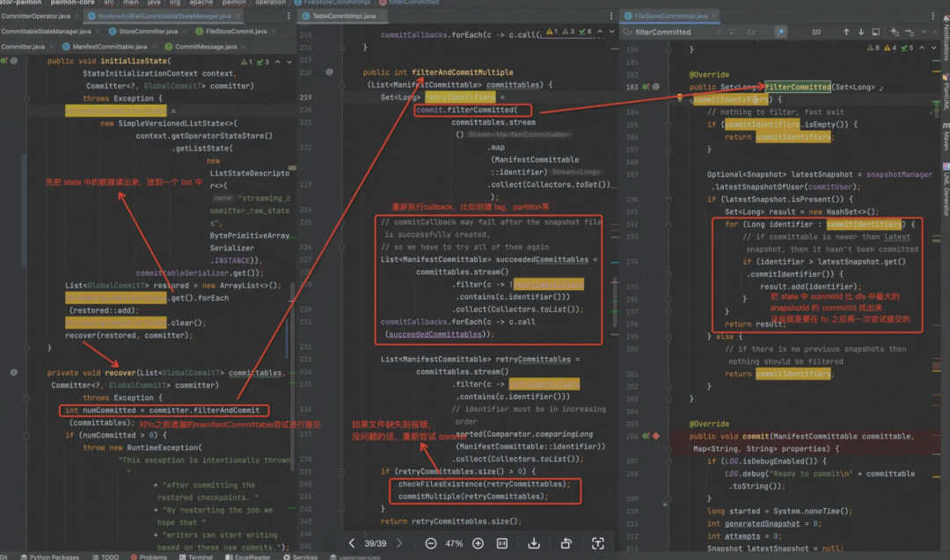Toggle the Match Case 'Cc' search option
Screen dimensions: 950x560
click(751, 32)
